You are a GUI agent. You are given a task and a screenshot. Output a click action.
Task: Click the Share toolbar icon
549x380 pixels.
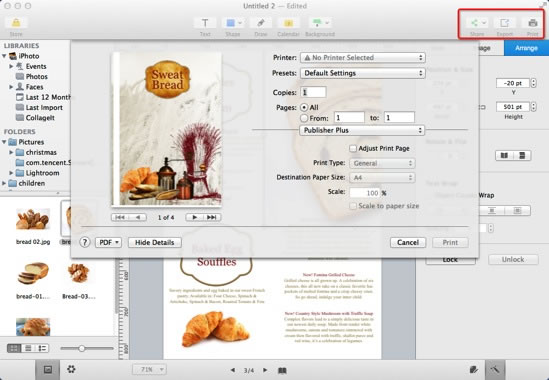477,23
